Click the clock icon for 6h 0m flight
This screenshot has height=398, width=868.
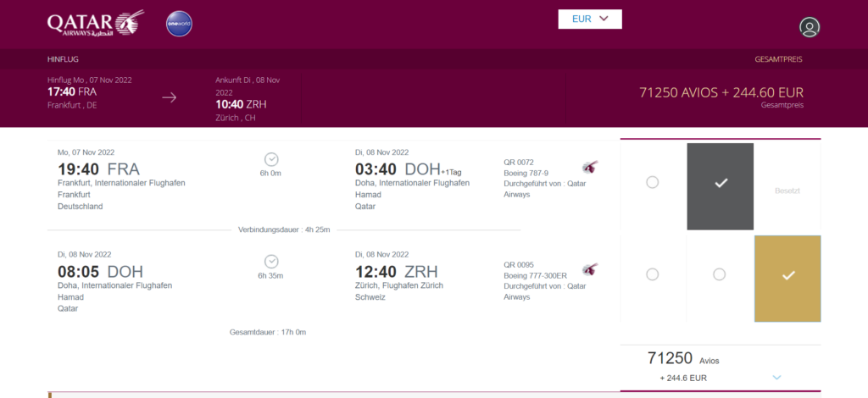(x=272, y=159)
